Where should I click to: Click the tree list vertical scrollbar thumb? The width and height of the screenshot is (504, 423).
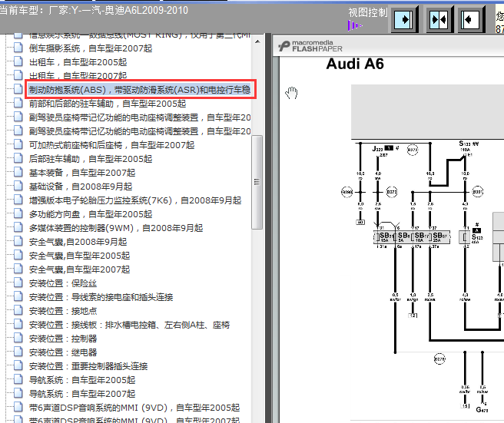(x=257, y=182)
